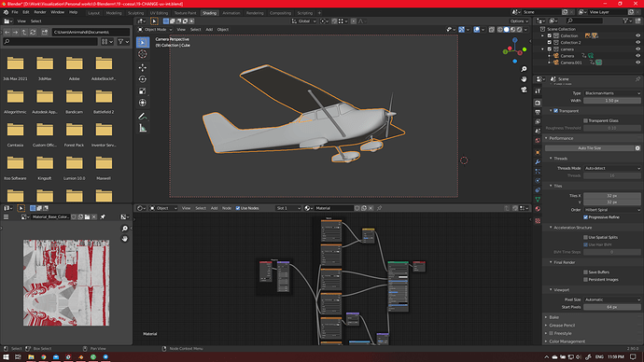Select the Measure tool

(143, 129)
